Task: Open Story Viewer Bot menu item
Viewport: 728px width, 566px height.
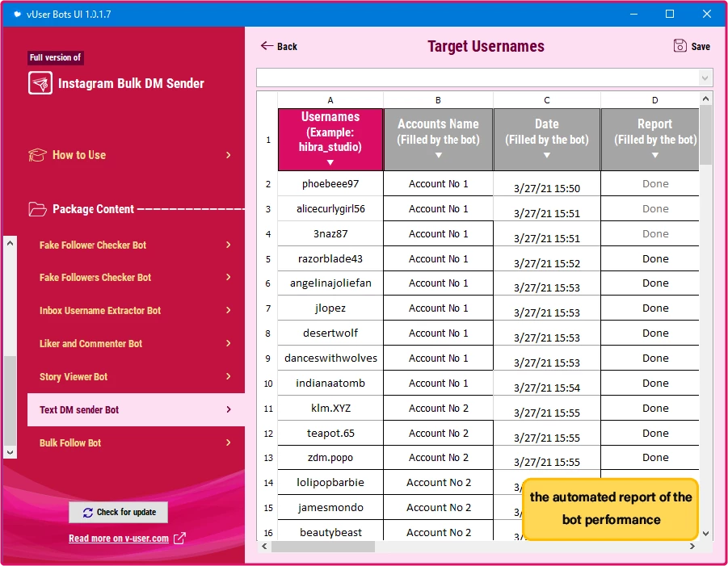Action: coord(136,377)
